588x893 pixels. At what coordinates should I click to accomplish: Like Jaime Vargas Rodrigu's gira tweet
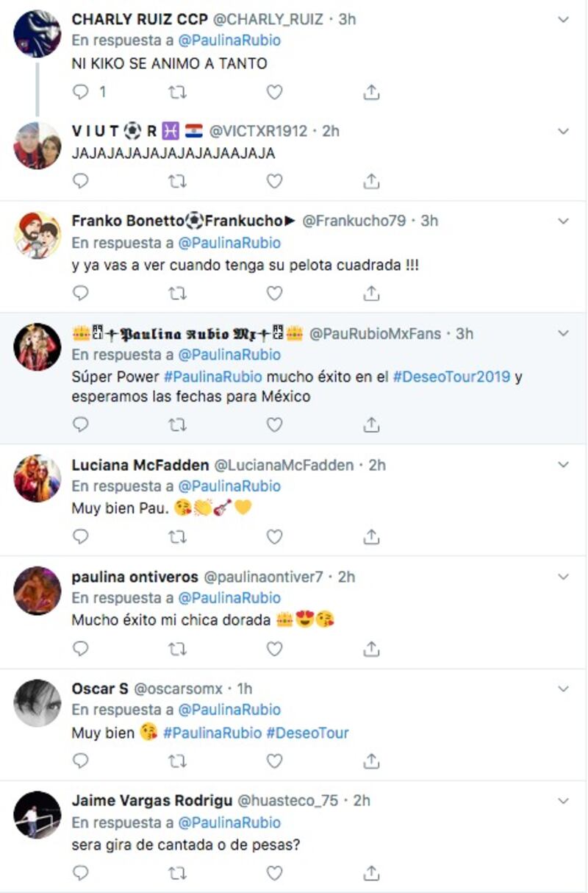click(x=274, y=873)
